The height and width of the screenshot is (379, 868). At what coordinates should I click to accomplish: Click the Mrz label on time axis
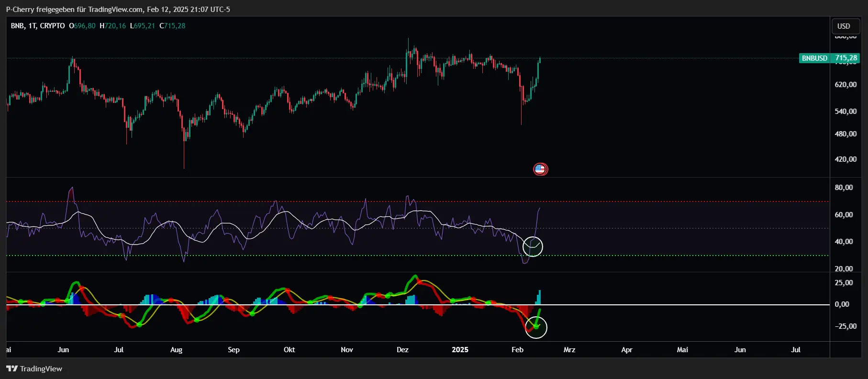pyautogui.click(x=569, y=350)
